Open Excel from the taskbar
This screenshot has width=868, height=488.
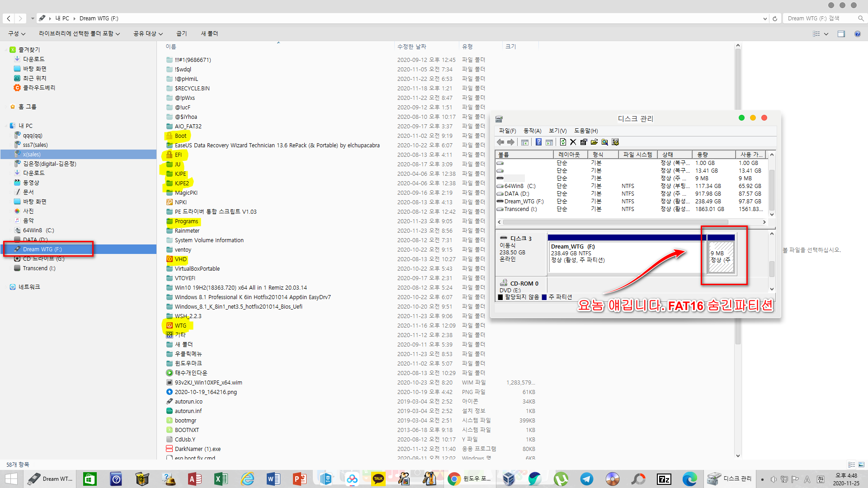click(221, 479)
